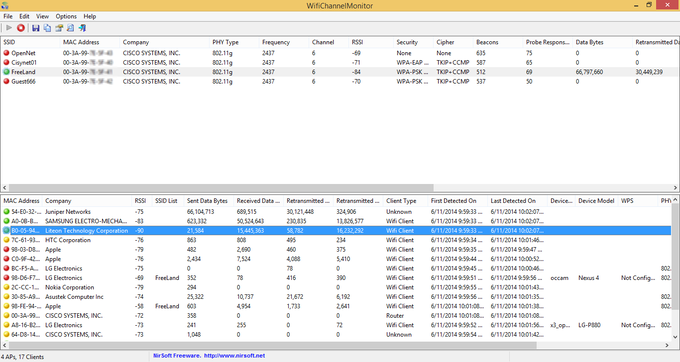680x362 pixels.
Task: Open the Edit menu
Action: pos(24,16)
